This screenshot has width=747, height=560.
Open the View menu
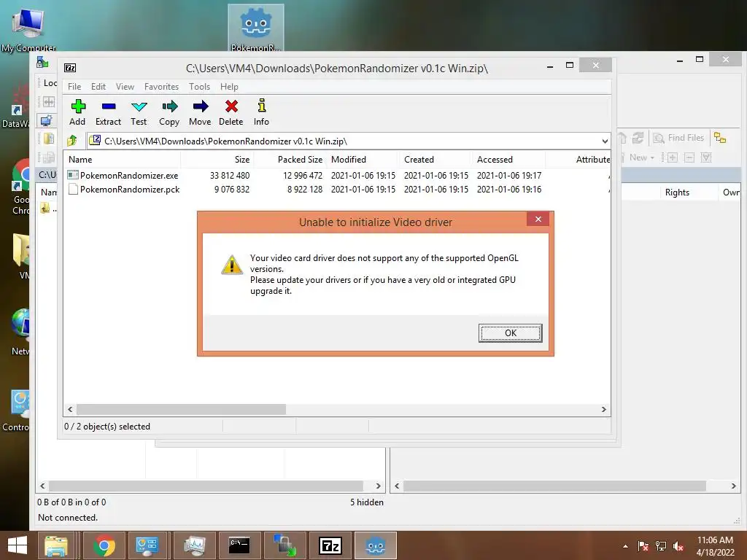[x=125, y=87]
